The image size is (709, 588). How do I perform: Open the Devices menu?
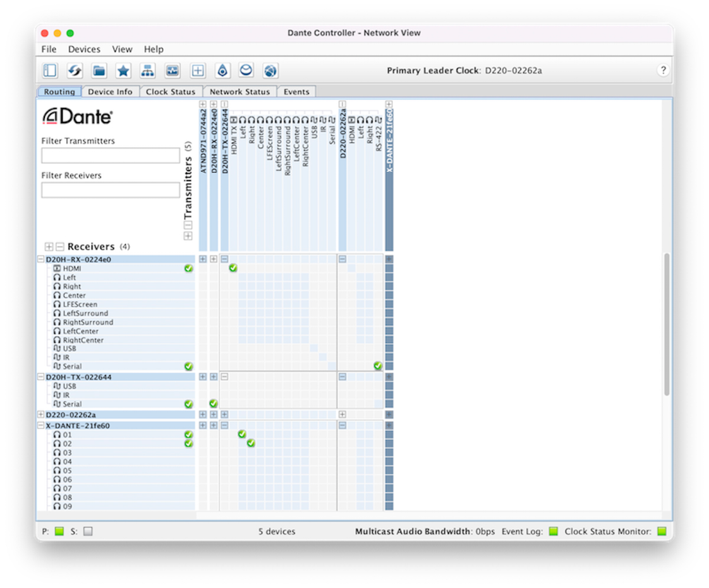84,49
